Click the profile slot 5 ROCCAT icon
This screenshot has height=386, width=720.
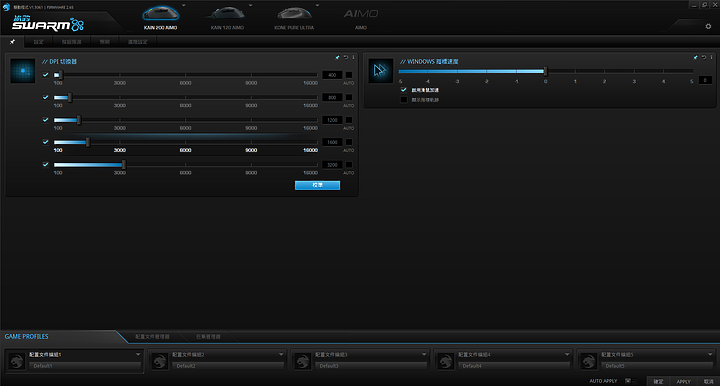click(x=589, y=361)
